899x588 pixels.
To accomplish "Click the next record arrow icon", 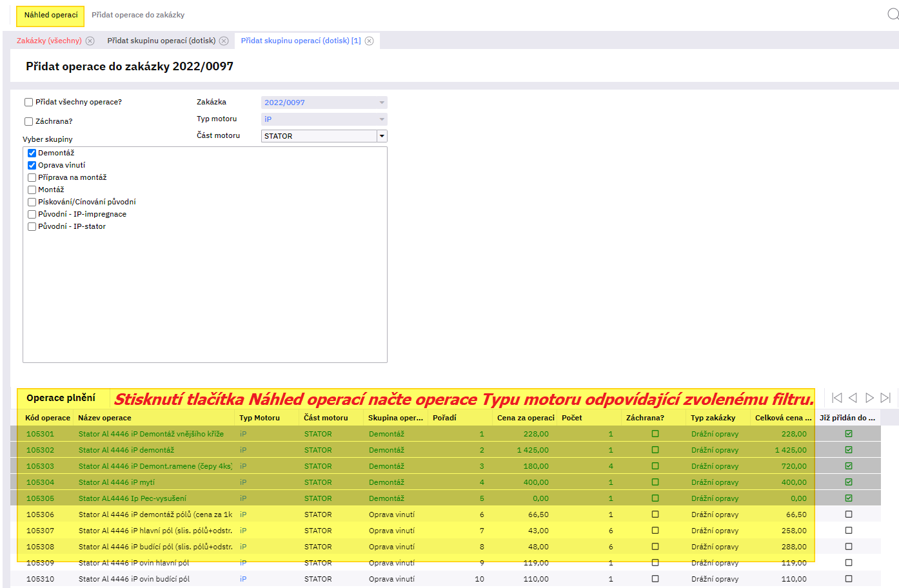I will pyautogui.click(x=869, y=398).
